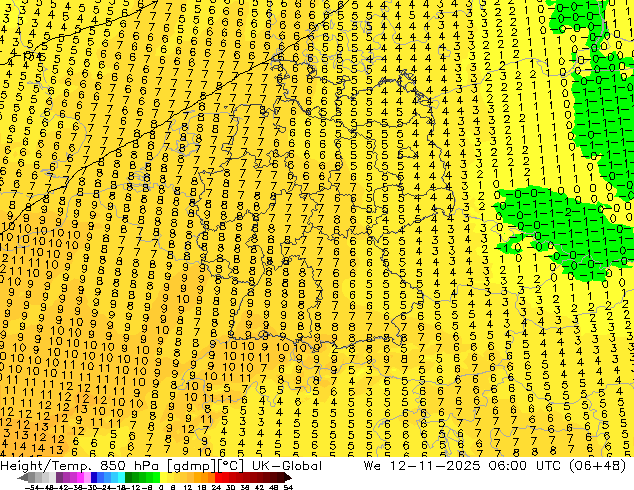Image resolution: width=634 pixels, height=490 pixels.
Task: Click the Height/Temp. 850 hPa UK-Global title
Action: 161,465
